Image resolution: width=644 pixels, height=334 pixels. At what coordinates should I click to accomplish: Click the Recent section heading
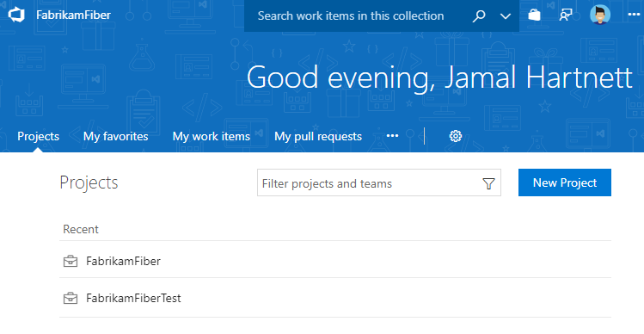click(x=81, y=229)
